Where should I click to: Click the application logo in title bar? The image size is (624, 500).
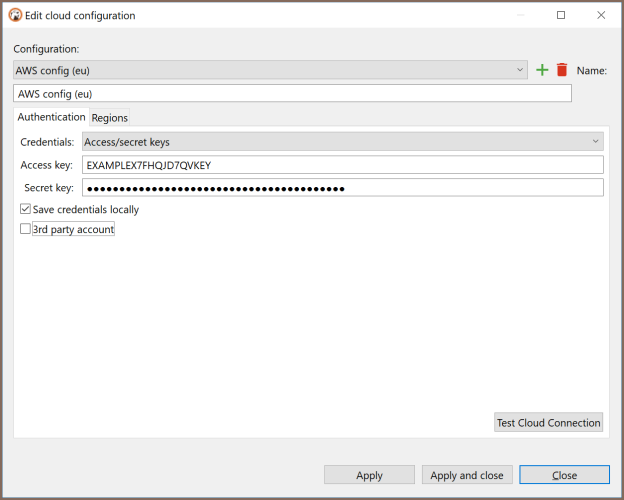[15, 15]
